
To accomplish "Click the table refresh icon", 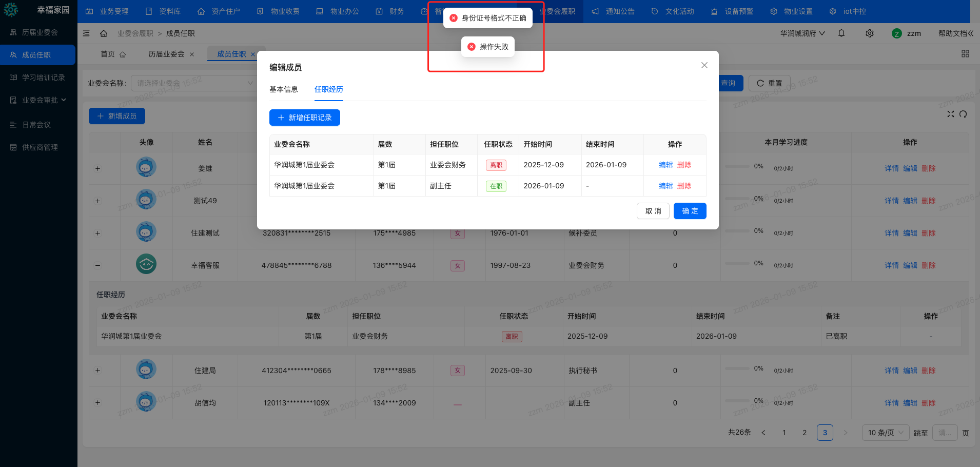I will tap(963, 114).
